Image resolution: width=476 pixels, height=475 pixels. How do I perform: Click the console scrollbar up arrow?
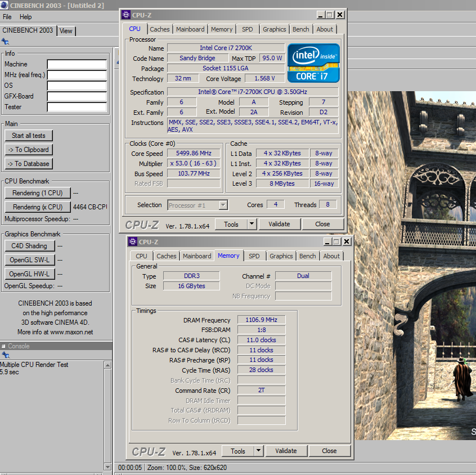point(107,365)
